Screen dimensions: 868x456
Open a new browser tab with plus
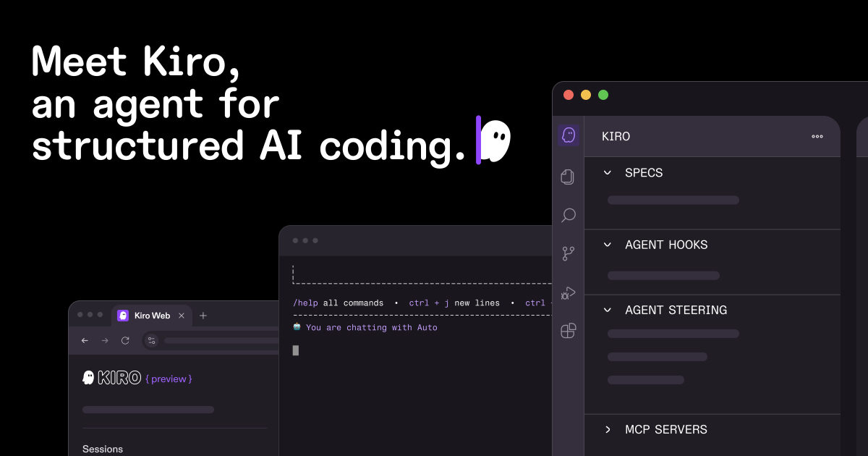[203, 316]
